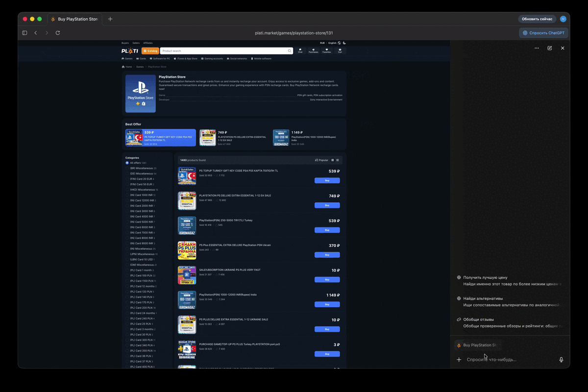
Task: Open the Games navigation menu item
Action: click(127, 58)
